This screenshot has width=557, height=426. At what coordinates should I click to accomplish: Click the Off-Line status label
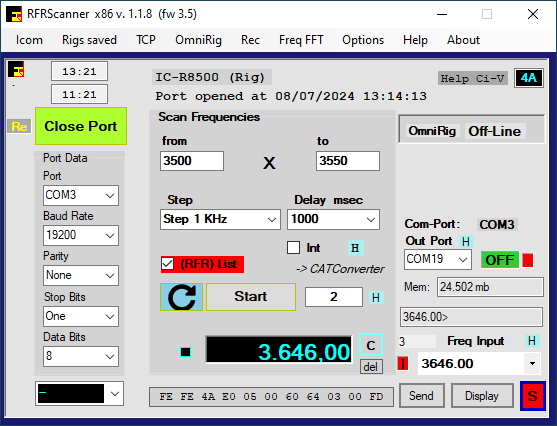[495, 131]
